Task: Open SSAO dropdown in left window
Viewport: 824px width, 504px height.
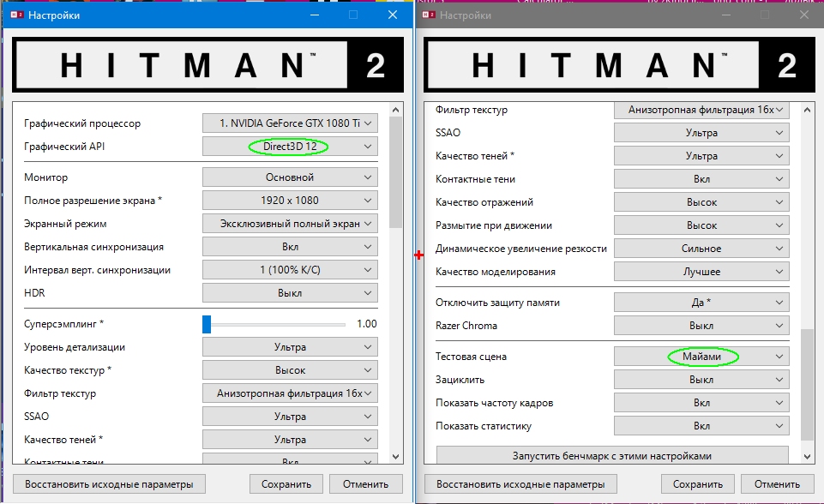Action: tap(290, 417)
